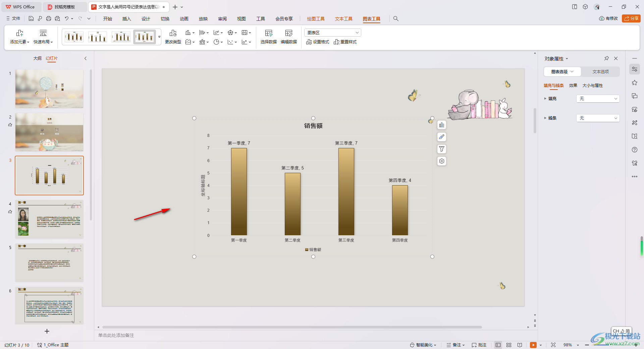The image size is (644, 349).
Task: Click the Share (分享) button
Action: 631,18
